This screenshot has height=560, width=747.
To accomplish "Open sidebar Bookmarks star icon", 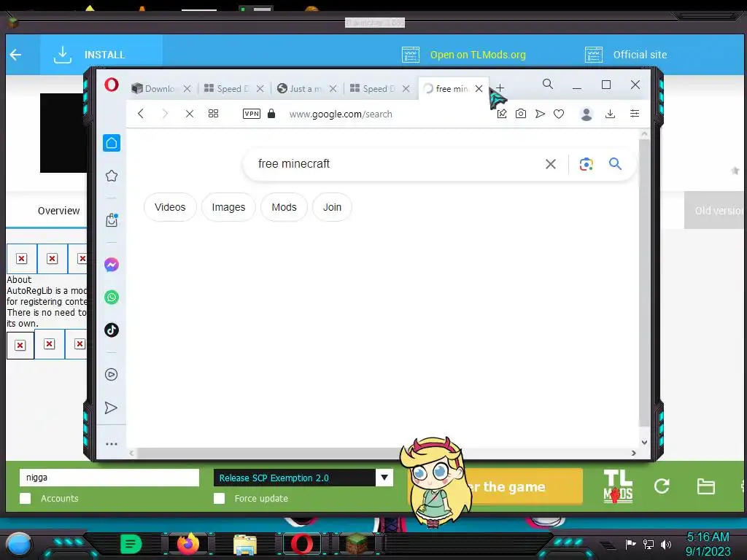I will (112, 176).
